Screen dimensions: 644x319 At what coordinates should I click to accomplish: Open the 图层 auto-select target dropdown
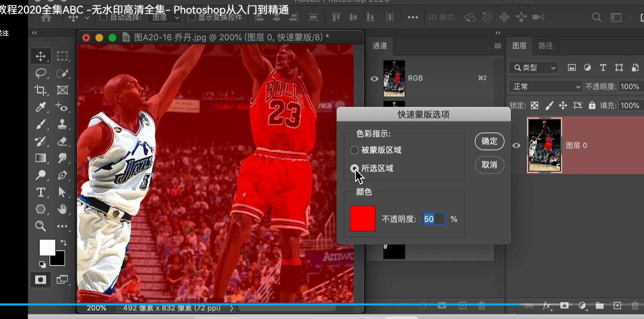click(165, 17)
